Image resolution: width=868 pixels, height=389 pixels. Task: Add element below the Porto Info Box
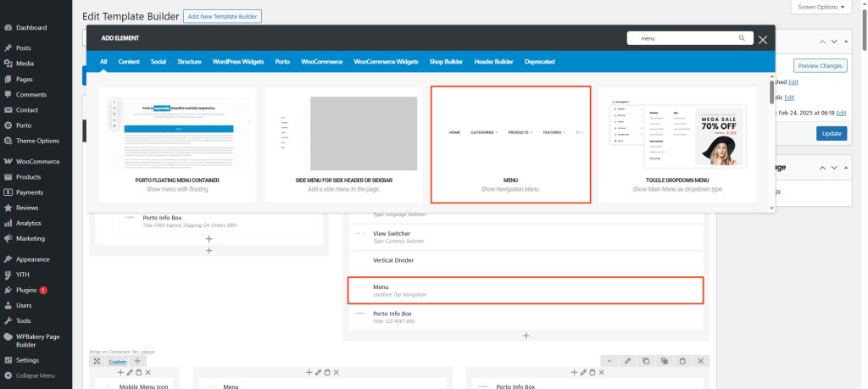pos(526,336)
